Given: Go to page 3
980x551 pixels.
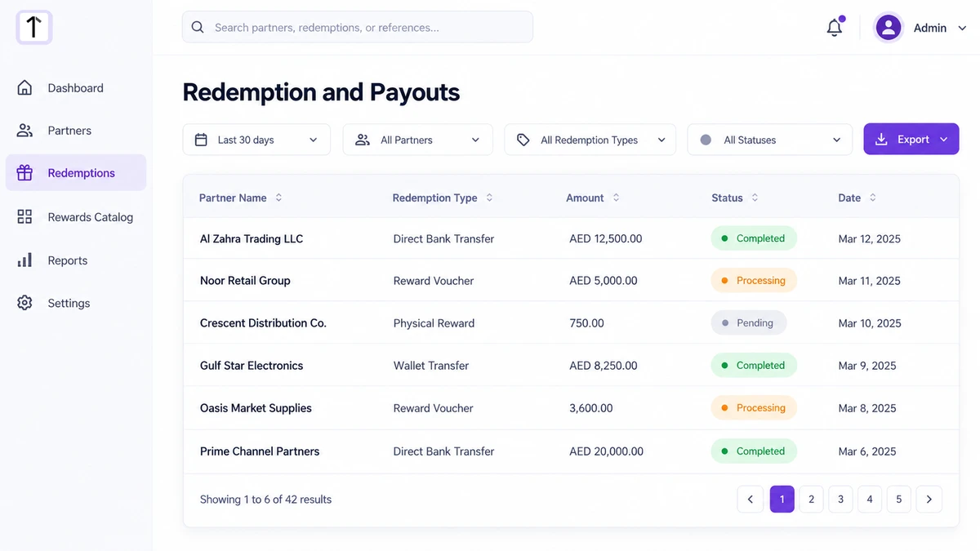Looking at the screenshot, I should [x=840, y=500].
